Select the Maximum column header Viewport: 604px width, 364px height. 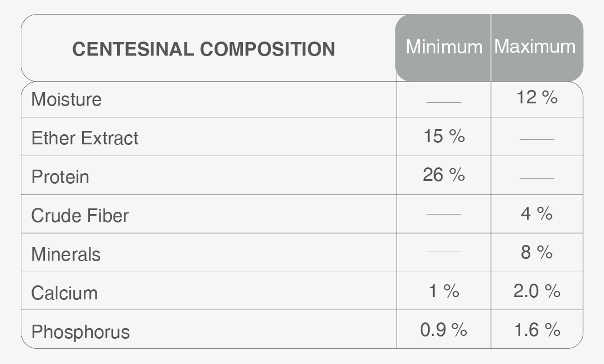coord(535,46)
